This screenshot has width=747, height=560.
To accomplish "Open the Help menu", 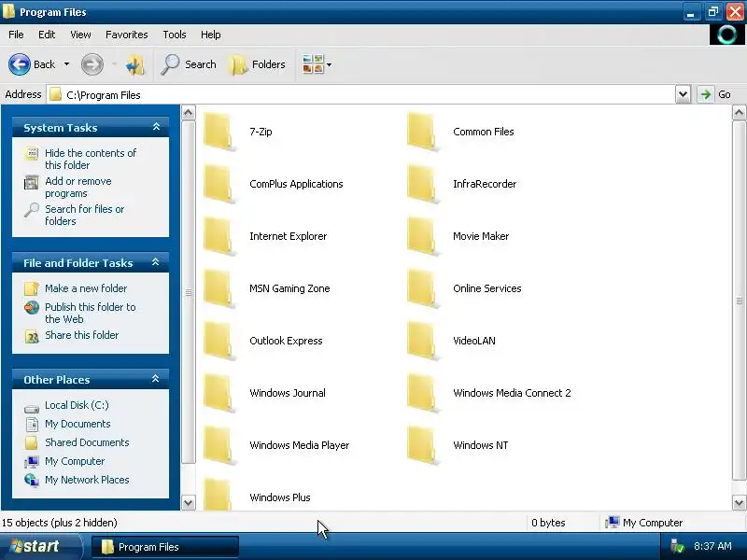I will [x=211, y=35].
